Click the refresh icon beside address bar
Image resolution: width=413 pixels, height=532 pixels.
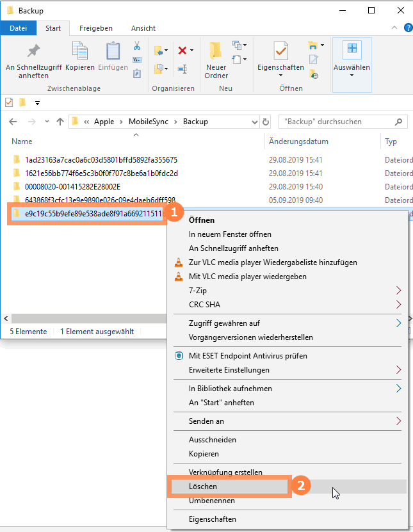tap(266, 122)
